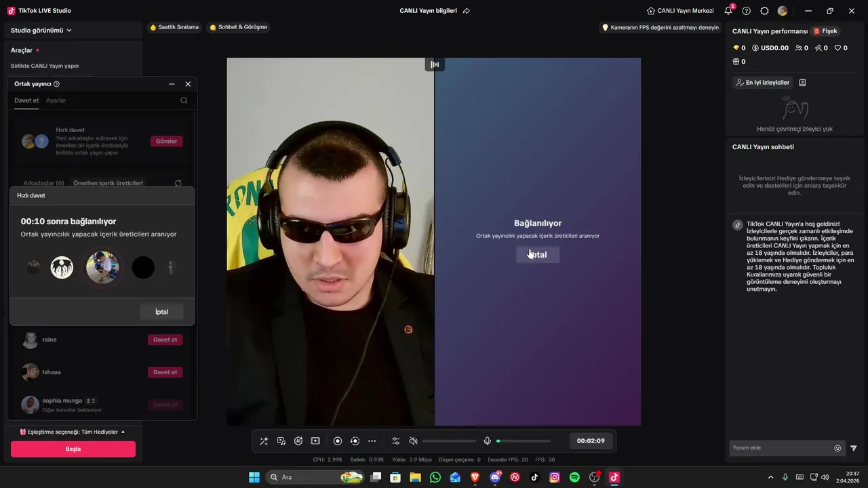Open the emoji picker in comment box
This screenshot has width=868, height=488.
pyautogui.click(x=837, y=448)
